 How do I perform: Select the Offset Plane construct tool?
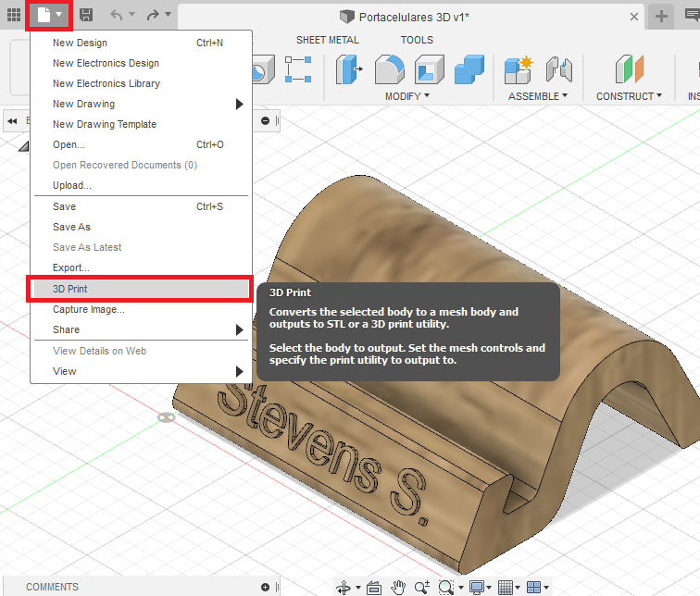click(x=629, y=69)
